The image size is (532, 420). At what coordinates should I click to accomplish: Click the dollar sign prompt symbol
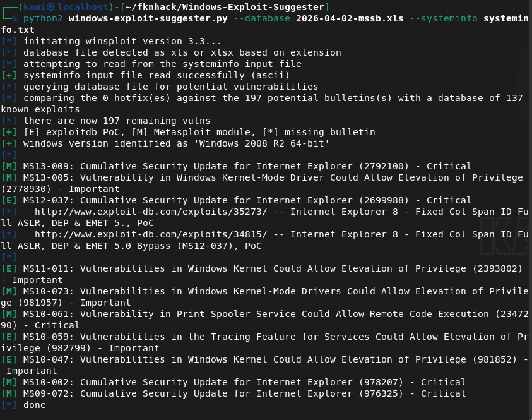[x=15, y=18]
